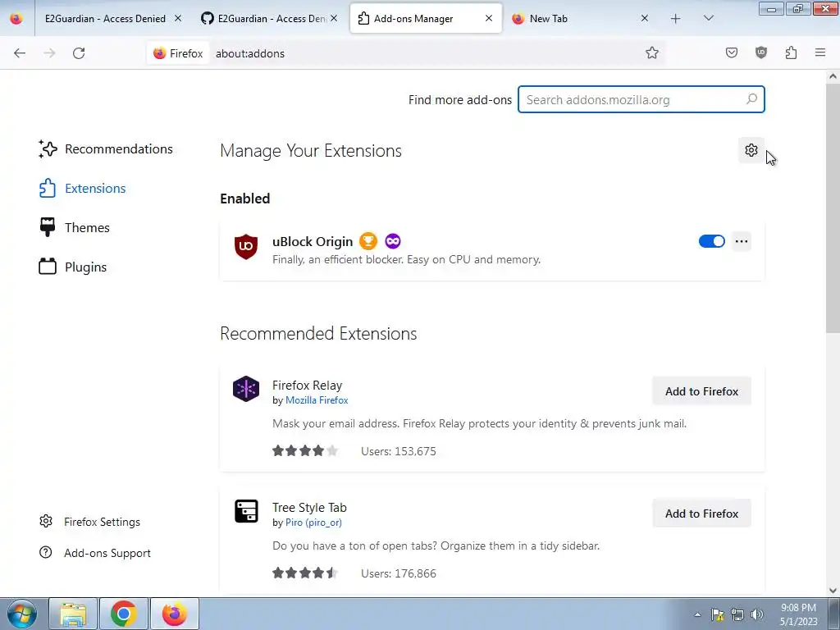The image size is (840, 630).
Task: Add Tree Style Tab to Firefox
Action: (x=702, y=514)
